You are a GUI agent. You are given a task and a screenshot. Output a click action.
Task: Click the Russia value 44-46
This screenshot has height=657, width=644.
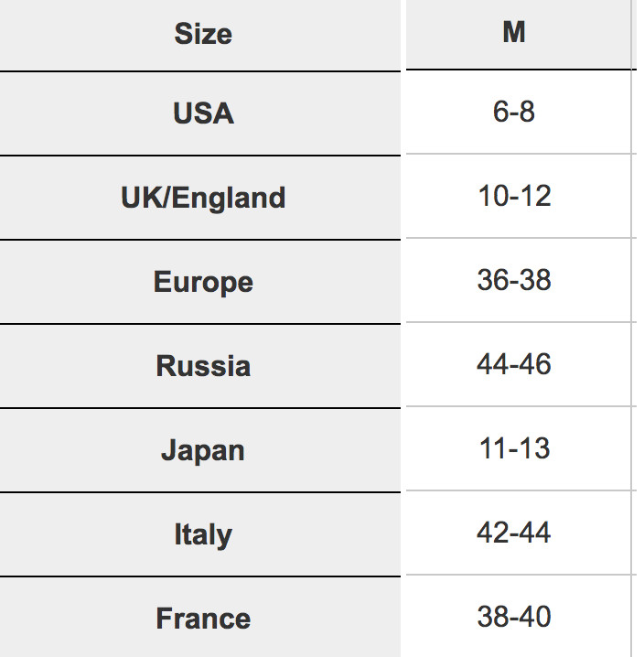tap(514, 364)
